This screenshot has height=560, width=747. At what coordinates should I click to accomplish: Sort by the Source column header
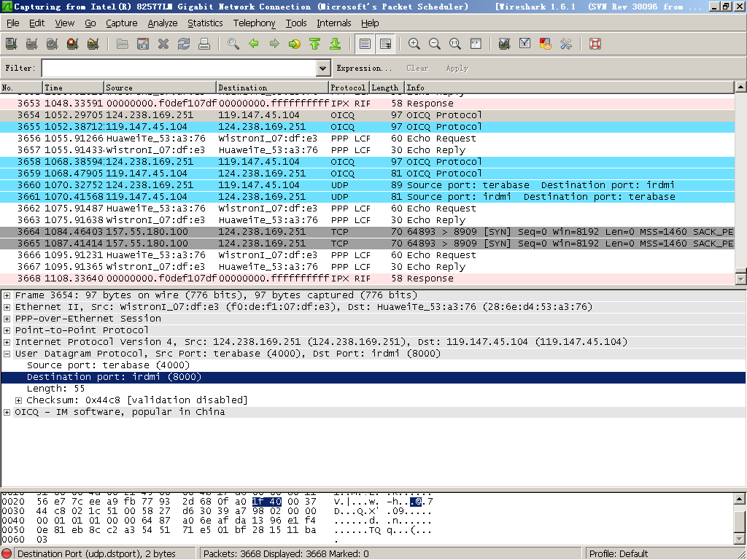pyautogui.click(x=160, y=87)
